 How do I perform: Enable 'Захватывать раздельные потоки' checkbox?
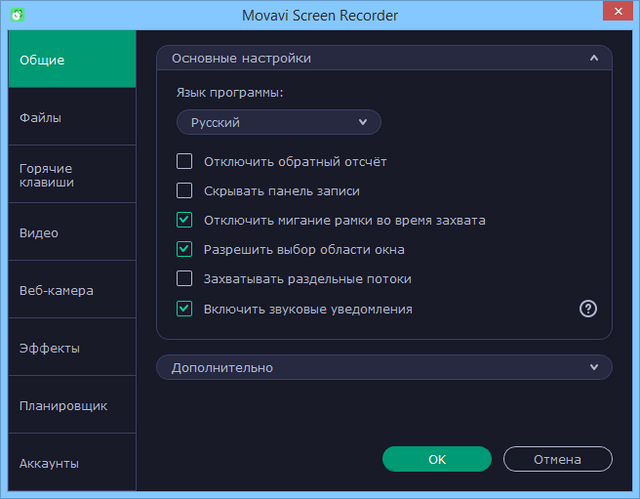184,279
